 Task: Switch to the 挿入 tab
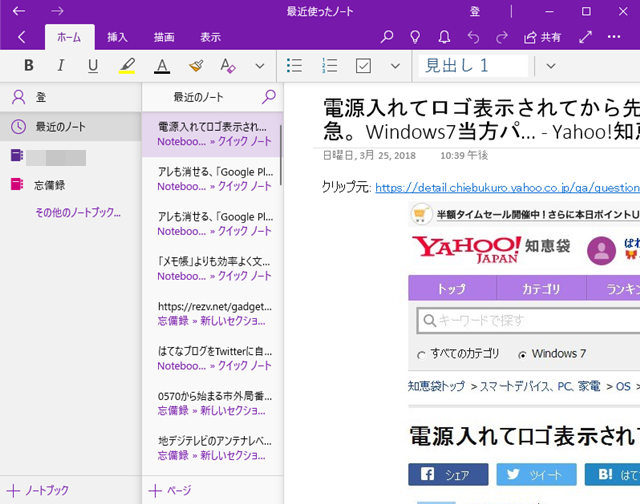tap(117, 37)
